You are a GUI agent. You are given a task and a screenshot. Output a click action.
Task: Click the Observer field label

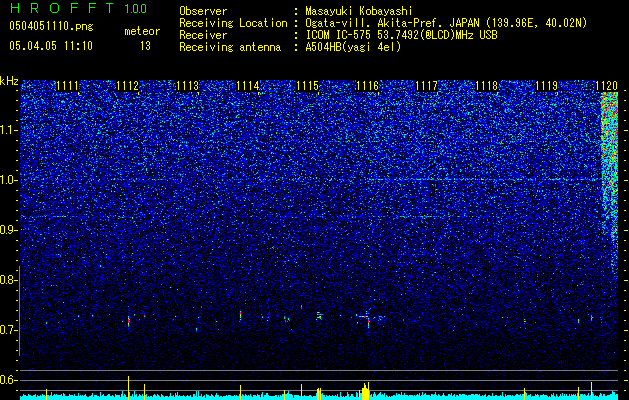click(x=203, y=11)
